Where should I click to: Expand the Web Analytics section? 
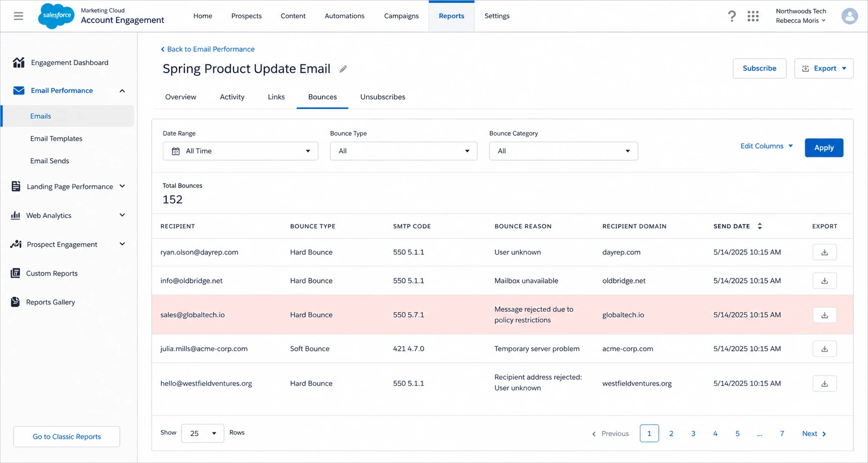pyautogui.click(x=122, y=215)
